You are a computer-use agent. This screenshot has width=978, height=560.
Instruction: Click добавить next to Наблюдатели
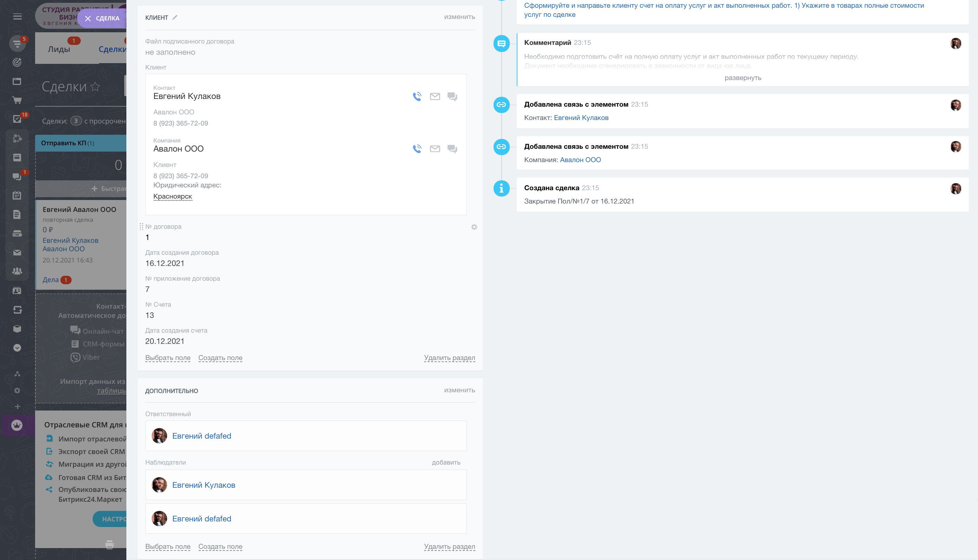coord(446,462)
